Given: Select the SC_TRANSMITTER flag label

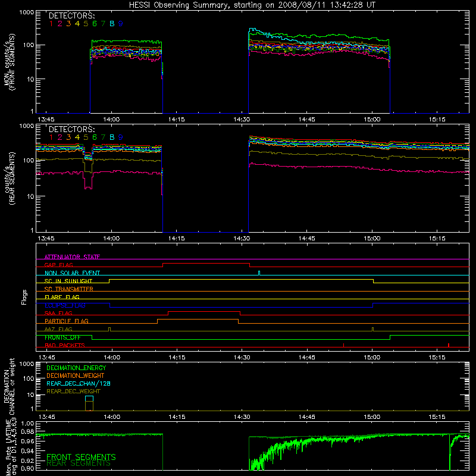Looking at the screenshot, I should [x=68, y=289].
